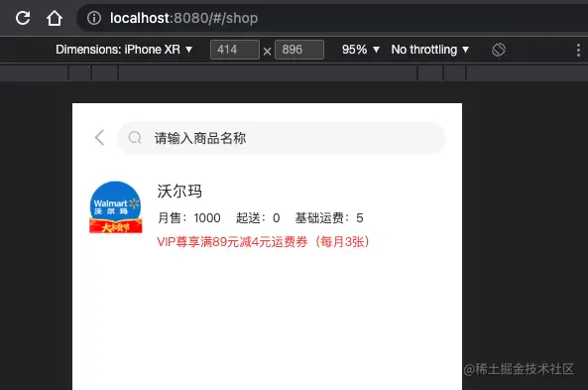Viewport: 588px width, 390px height.
Task: Click the 起送：0 minimum order text
Action: pyautogui.click(x=258, y=217)
